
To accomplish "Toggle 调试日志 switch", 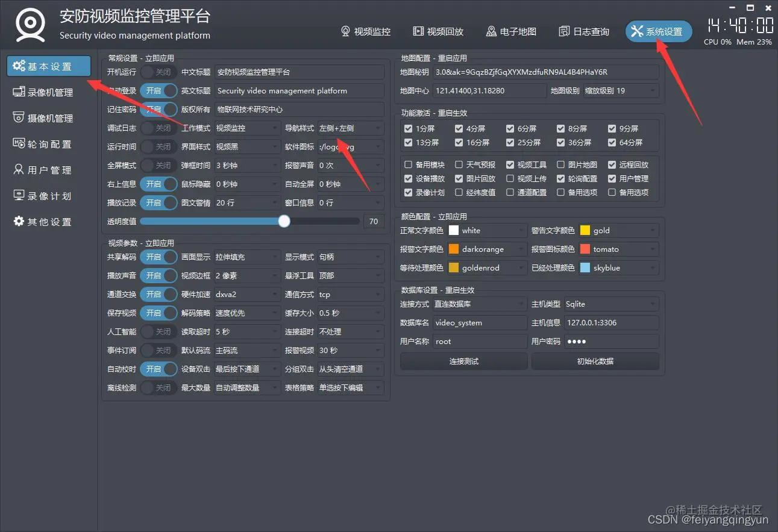I will click(x=158, y=128).
